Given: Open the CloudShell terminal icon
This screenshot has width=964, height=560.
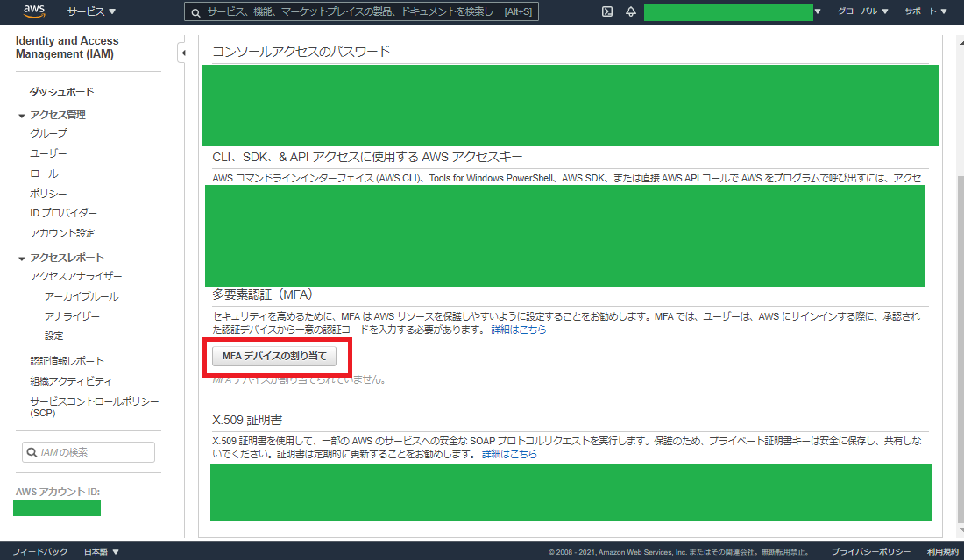Looking at the screenshot, I should click(606, 11).
